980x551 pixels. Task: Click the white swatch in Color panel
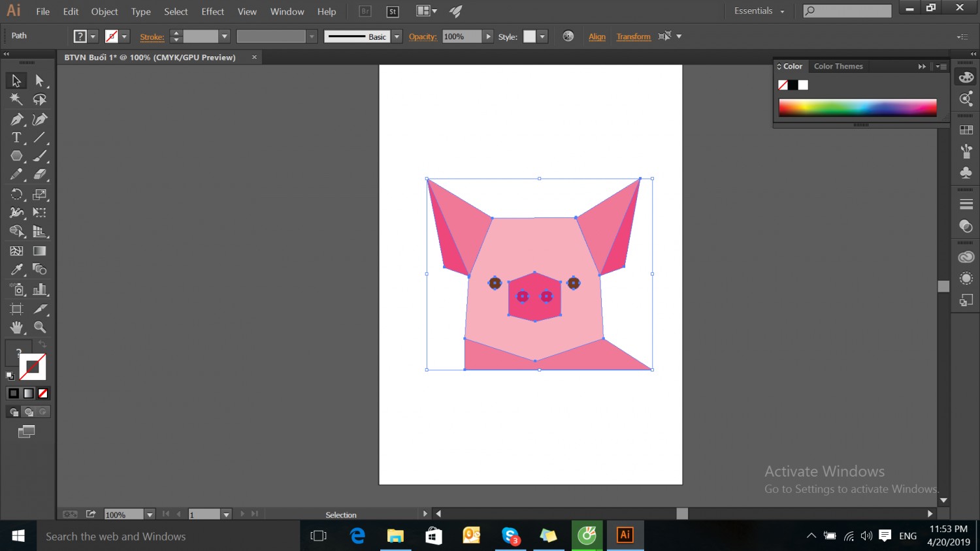(x=803, y=85)
